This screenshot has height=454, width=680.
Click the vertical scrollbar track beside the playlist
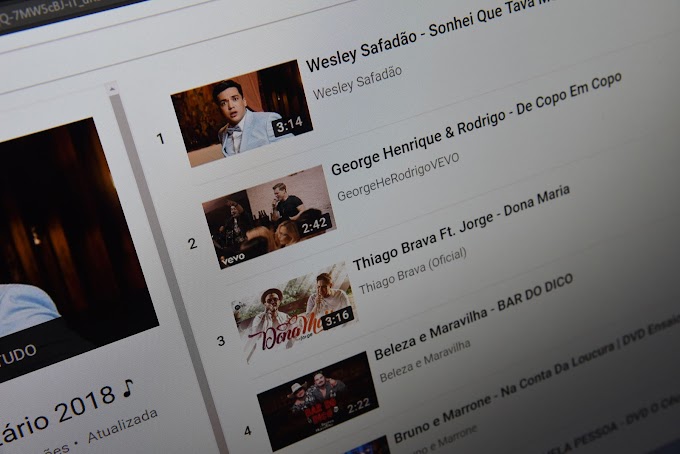[169, 273]
